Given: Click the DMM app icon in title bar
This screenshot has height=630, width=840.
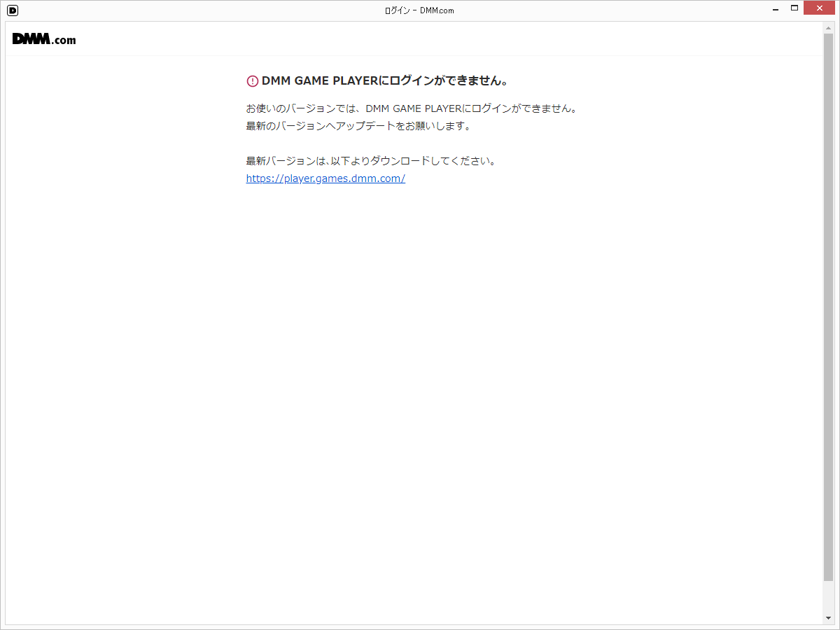Looking at the screenshot, I should click(x=12, y=10).
